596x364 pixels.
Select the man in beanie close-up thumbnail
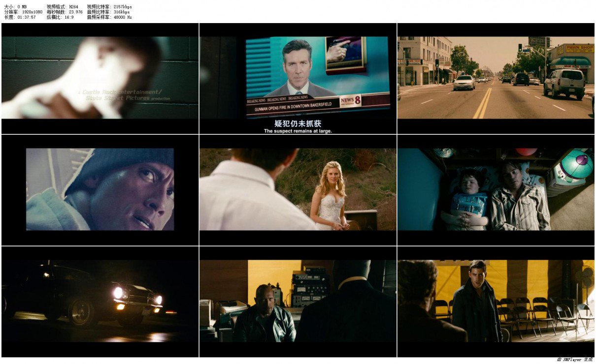100,190
